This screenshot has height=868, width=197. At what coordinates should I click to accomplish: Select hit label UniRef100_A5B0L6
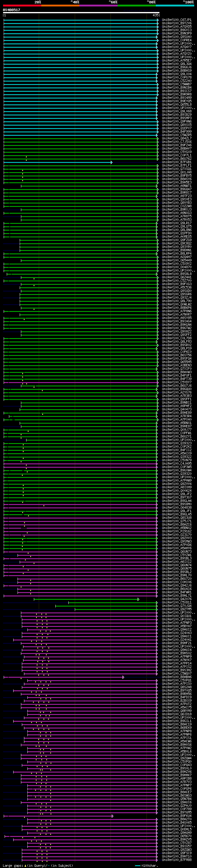(x=176, y=751)
